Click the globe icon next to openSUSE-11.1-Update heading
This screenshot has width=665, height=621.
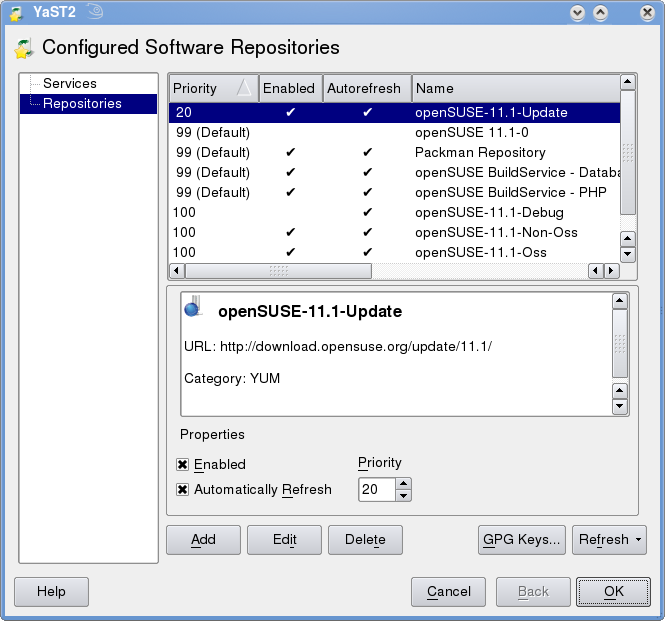point(193,307)
